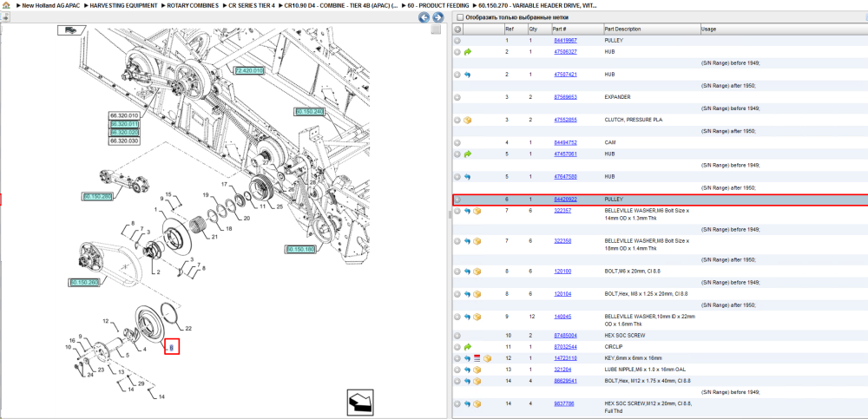Viewport: 868px width, 419px height.
Task: Click the small square icon at diagram corner
Action: coord(437,29)
